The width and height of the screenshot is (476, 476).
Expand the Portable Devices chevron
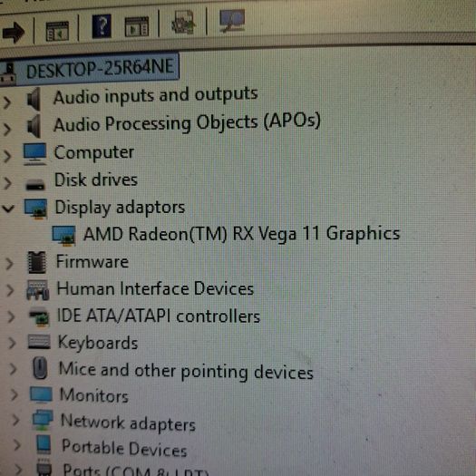point(17,445)
